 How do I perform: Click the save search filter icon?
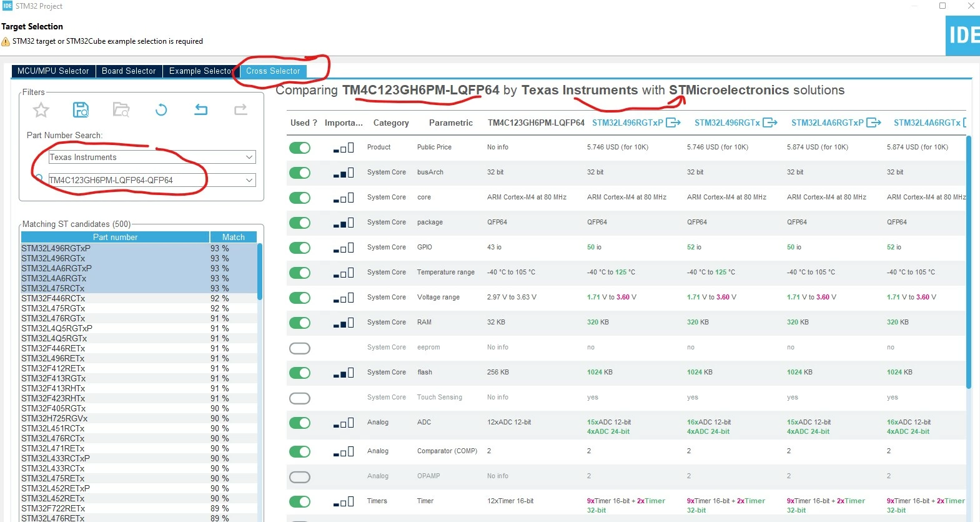tap(81, 110)
